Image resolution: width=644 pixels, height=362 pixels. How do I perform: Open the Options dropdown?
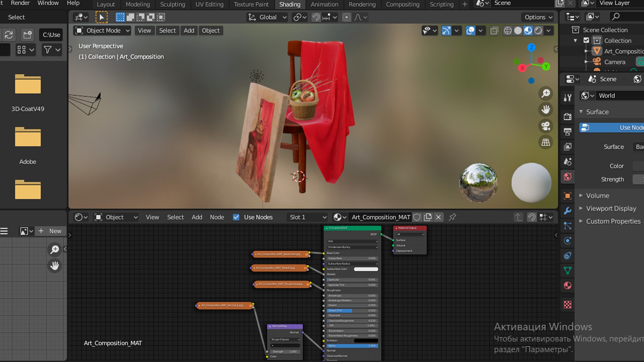point(538,17)
